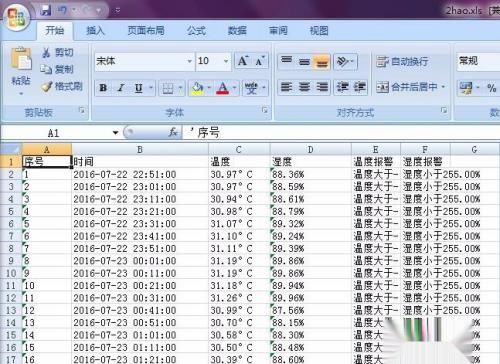Expand merge and center dropdown arrow
500x364 pixels.
[x=443, y=87]
